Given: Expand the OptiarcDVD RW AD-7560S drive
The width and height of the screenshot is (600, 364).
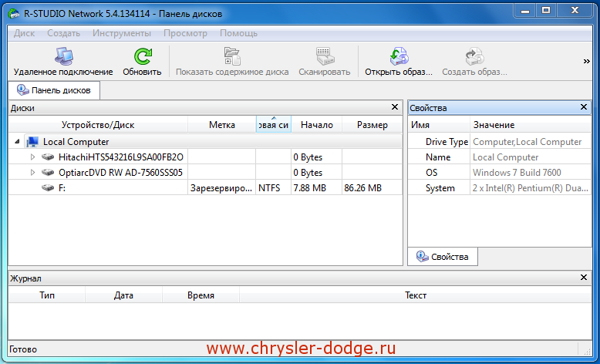Looking at the screenshot, I should click(x=32, y=173).
